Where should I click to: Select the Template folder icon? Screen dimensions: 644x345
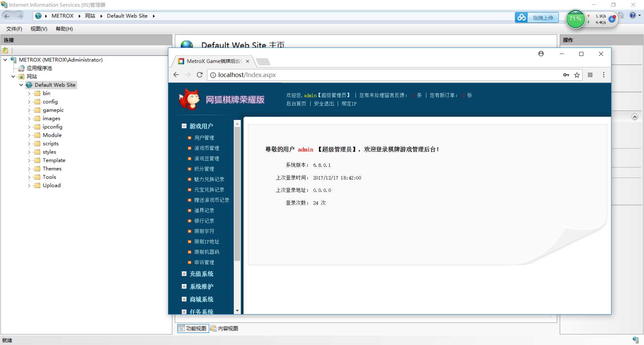point(37,160)
